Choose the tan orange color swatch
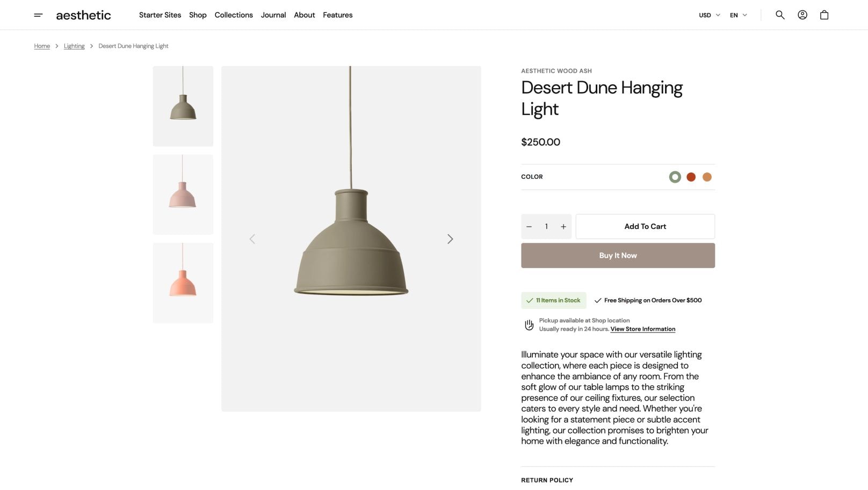868x490 pixels. 707,177
